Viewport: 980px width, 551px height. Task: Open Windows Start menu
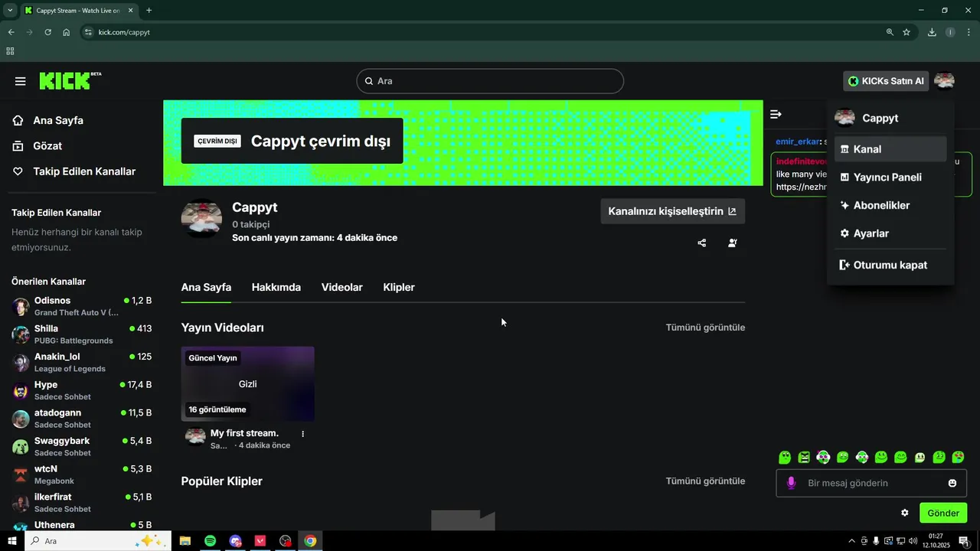12,541
